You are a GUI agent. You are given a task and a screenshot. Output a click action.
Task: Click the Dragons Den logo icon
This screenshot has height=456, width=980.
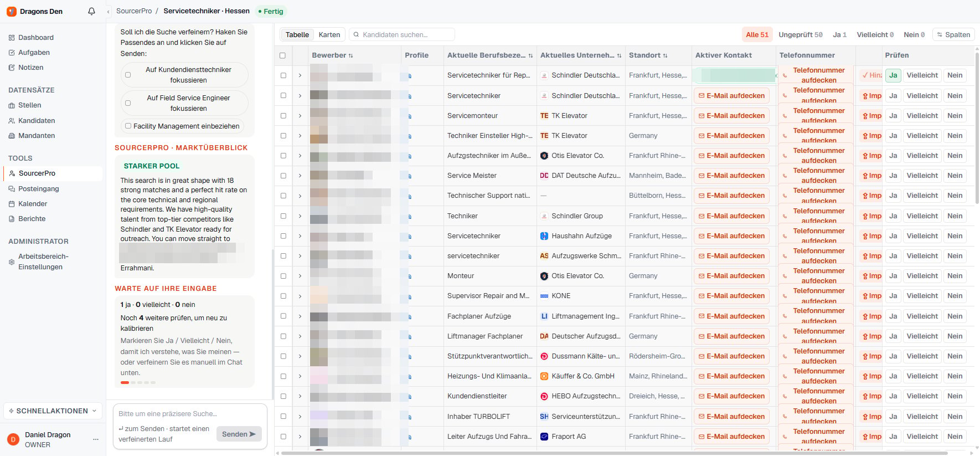pyautogui.click(x=12, y=11)
